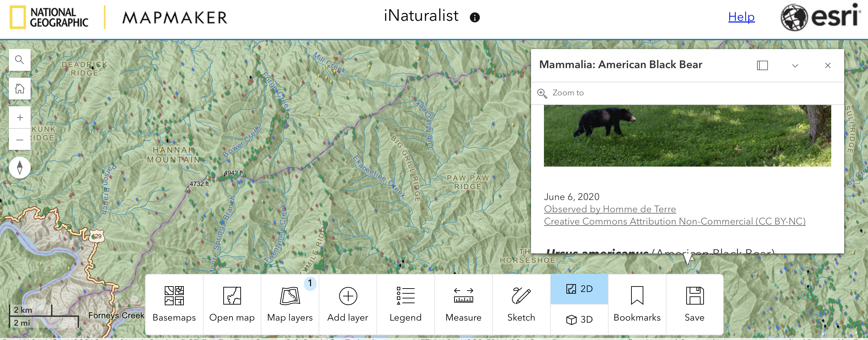This screenshot has height=340, width=868.
Task: Open the iNaturalist info icon
Action: click(x=475, y=17)
